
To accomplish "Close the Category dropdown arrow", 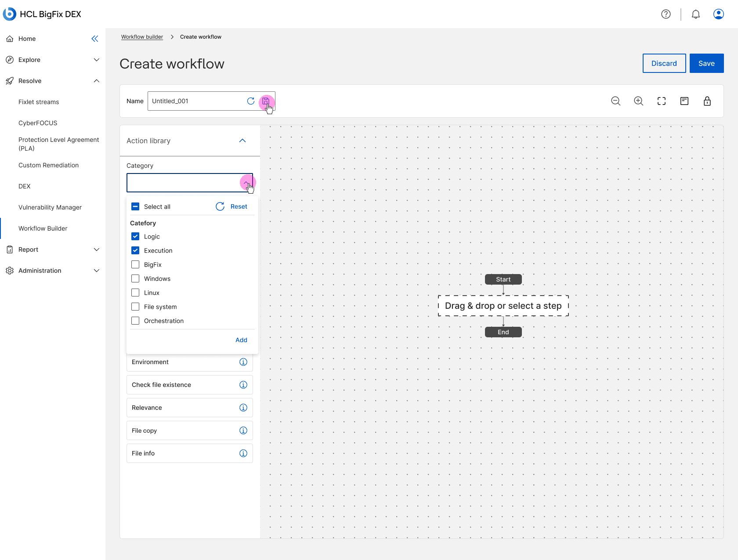I will 246,183.
